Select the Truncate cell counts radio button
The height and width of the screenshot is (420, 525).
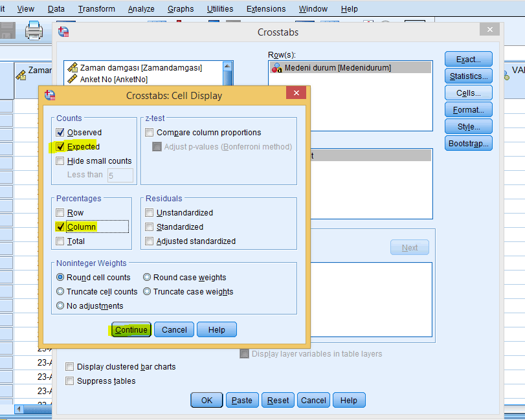(x=61, y=292)
